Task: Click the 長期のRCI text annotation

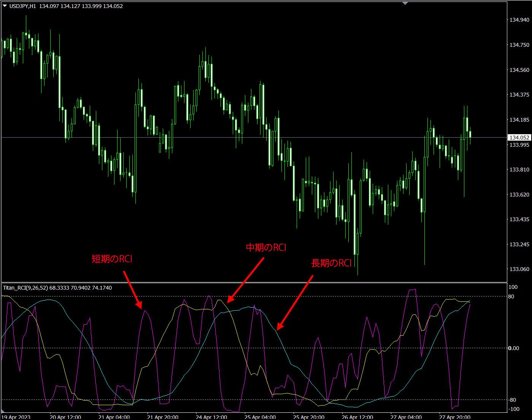Action: (x=331, y=263)
